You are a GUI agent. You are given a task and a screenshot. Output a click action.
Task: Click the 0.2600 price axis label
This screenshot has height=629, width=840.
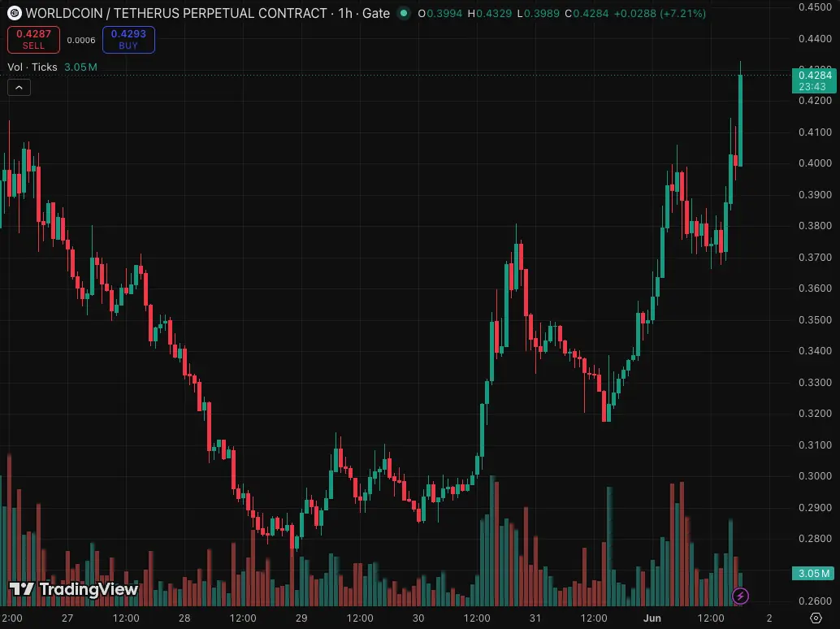[x=815, y=601]
